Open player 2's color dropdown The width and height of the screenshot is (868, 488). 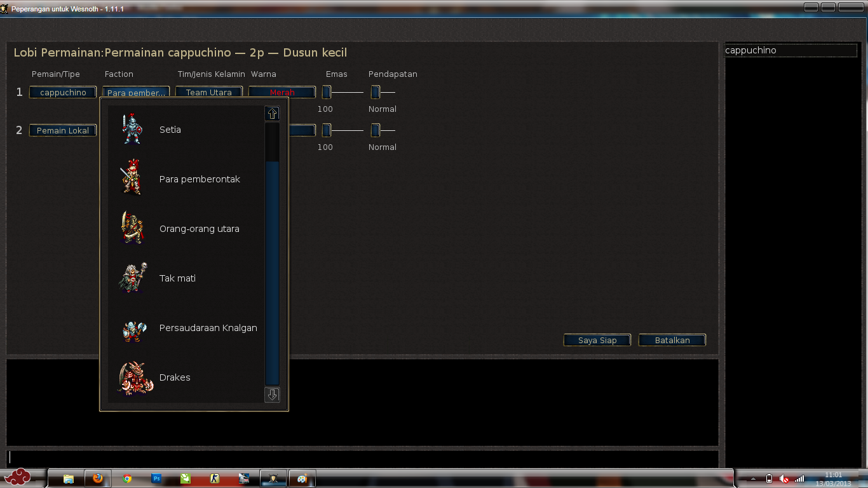pos(302,130)
